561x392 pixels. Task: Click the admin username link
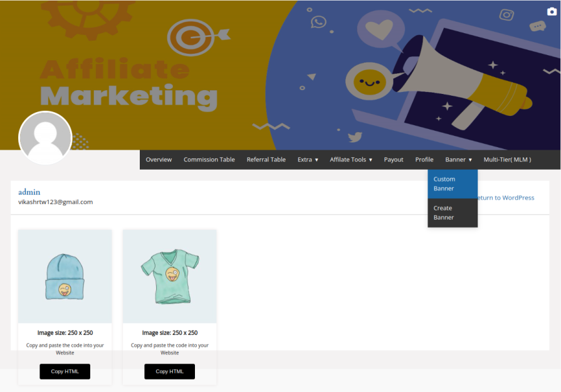click(x=29, y=192)
